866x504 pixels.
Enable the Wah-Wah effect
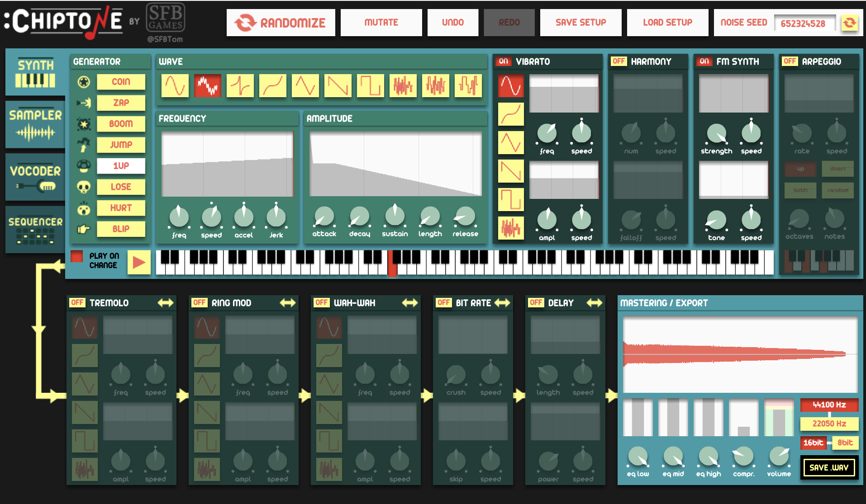point(322,303)
